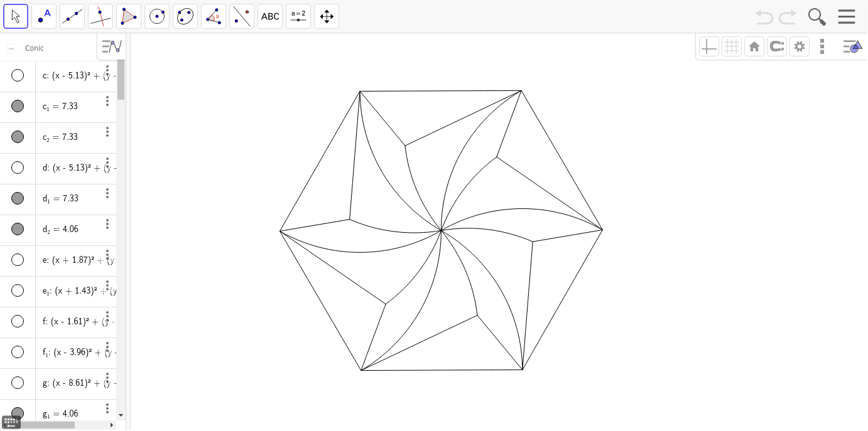Select the Move Graphics View tool
The width and height of the screenshot is (868, 431).
[x=326, y=16]
